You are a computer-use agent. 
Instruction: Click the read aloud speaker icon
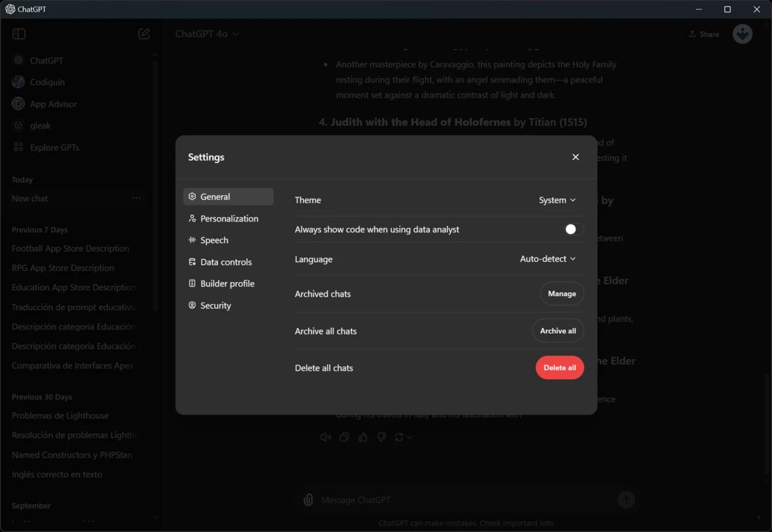[325, 437]
